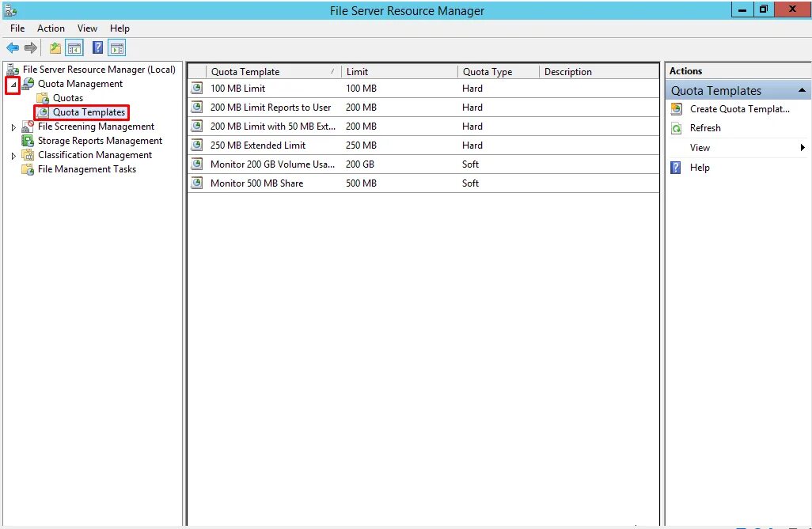Click the Quotas folder icon
The image size is (812, 529).
coord(43,98)
